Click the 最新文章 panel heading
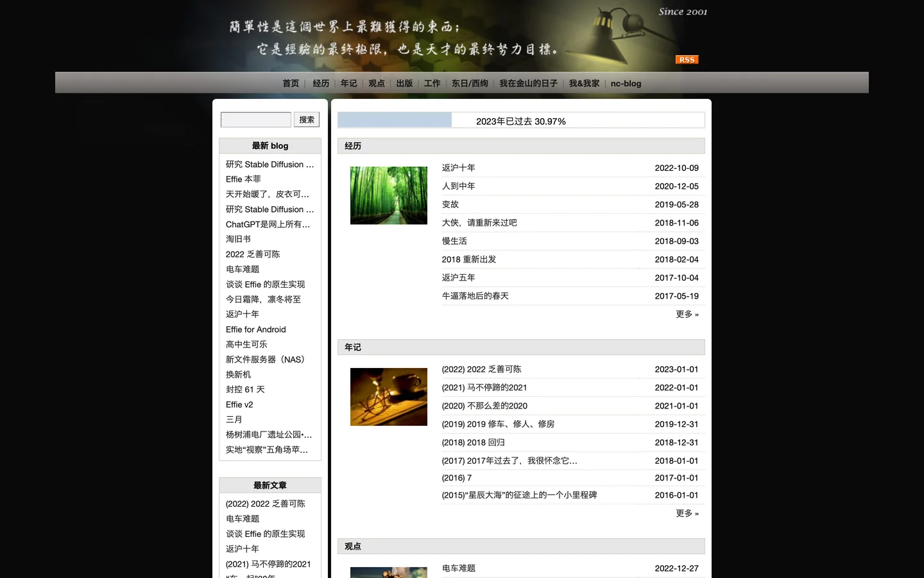The image size is (924, 578). (x=270, y=486)
